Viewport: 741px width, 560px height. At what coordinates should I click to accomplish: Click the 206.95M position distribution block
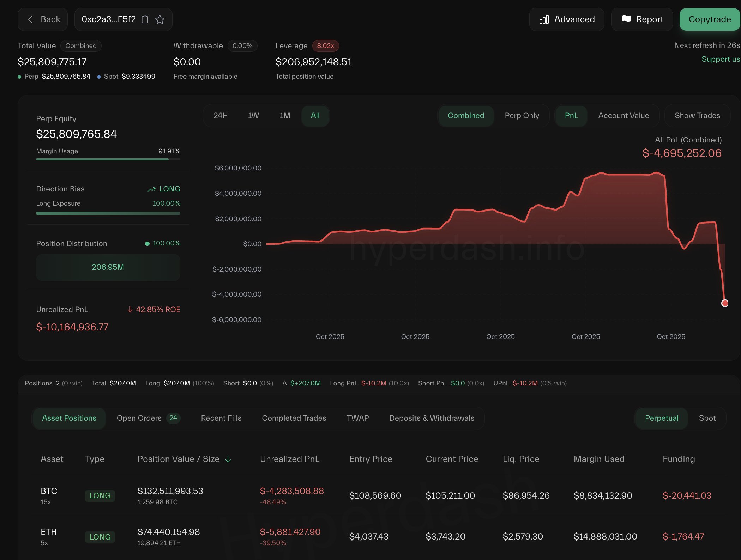108,267
